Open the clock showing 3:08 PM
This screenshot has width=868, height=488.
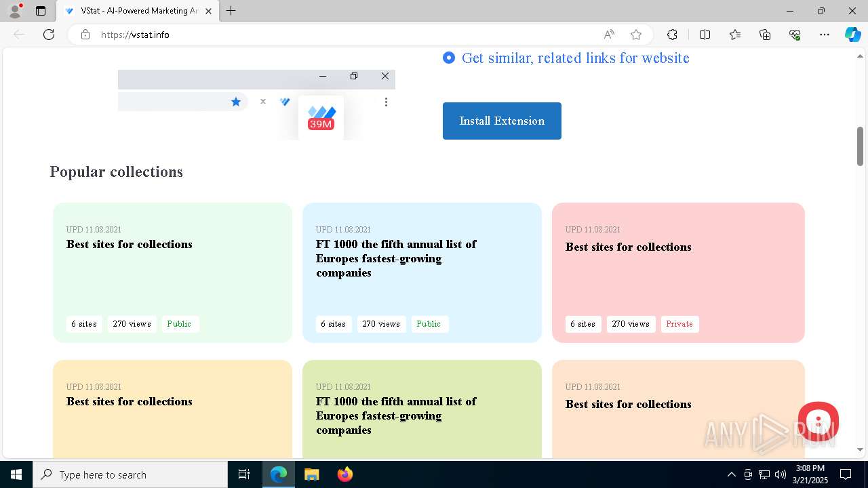[811, 474]
